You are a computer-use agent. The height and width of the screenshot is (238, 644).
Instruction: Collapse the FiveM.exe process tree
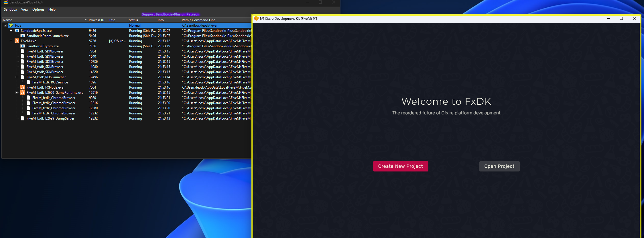(11, 41)
